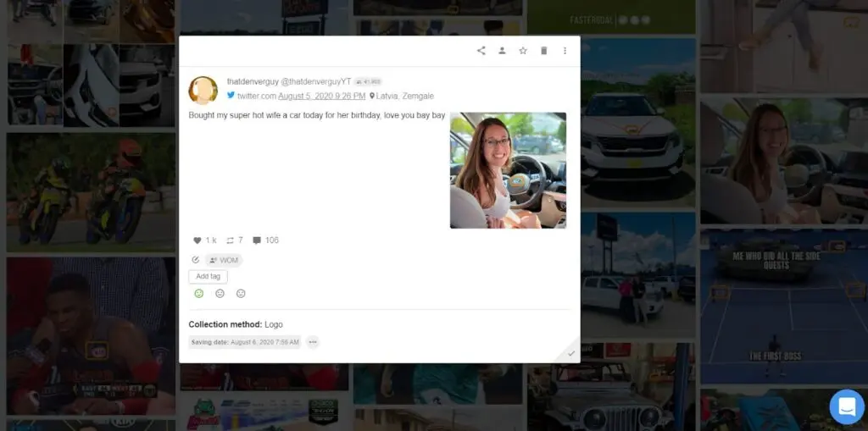Star this mention as favorite
Viewport: 868px width, 431px height.
(523, 51)
